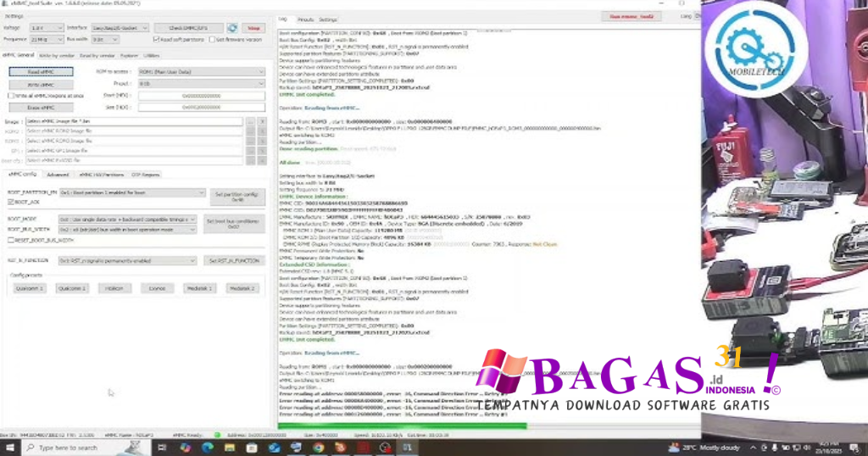Open the Explorer tab
This screenshot has height=456, width=868.
click(x=129, y=56)
